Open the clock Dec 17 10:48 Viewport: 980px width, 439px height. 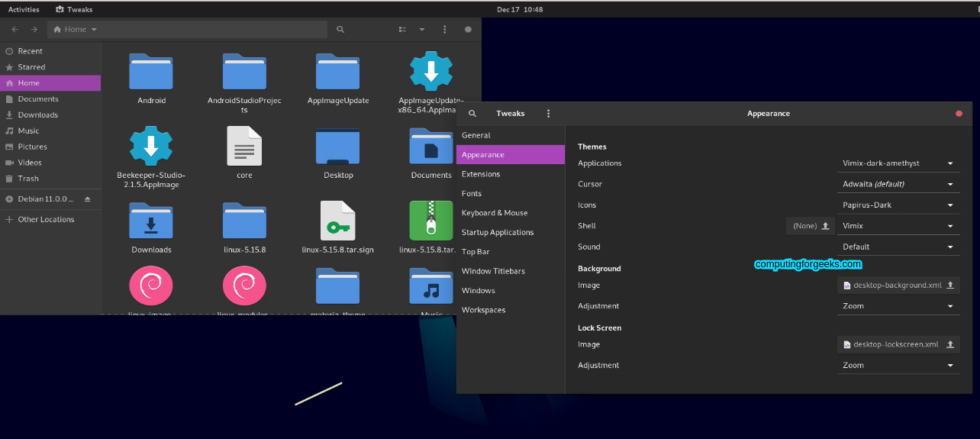tap(520, 10)
